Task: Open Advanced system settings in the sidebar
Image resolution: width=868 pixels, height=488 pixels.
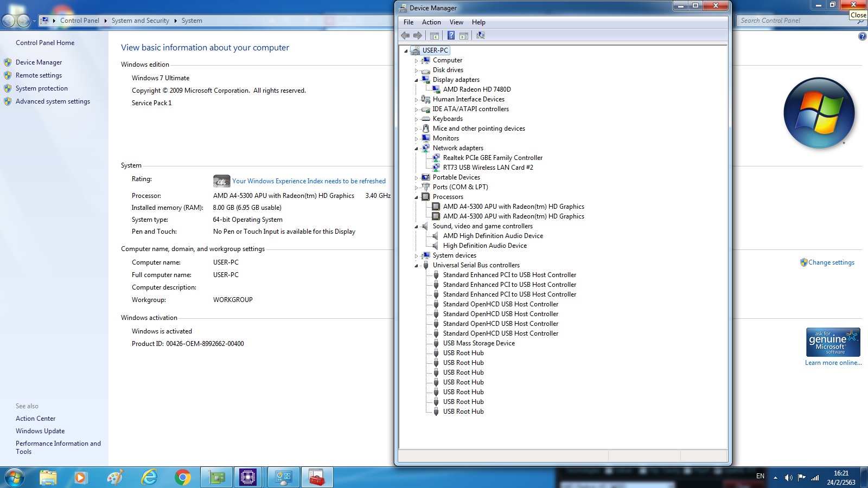Action: coord(53,101)
